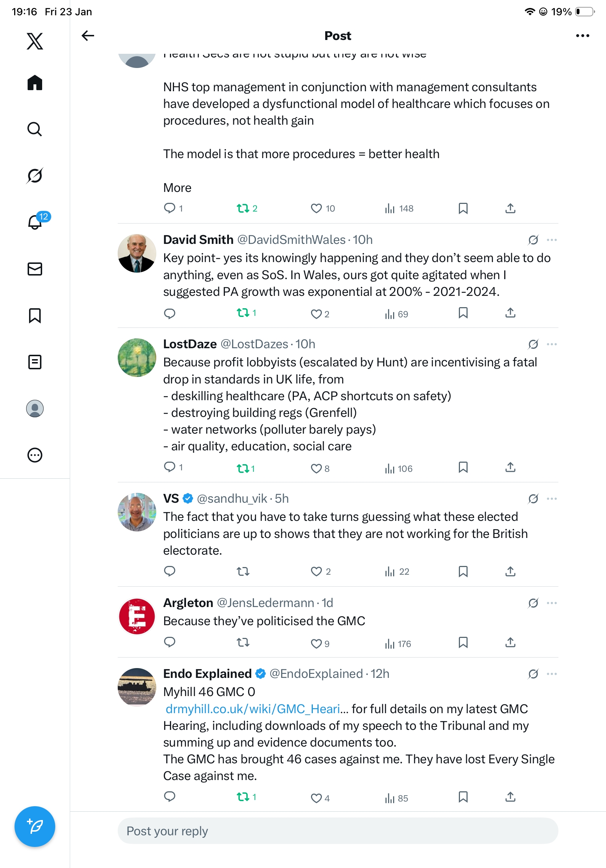The image size is (606, 868).
Task: Open @DavidSmithWales profile handle
Action: pyautogui.click(x=291, y=240)
